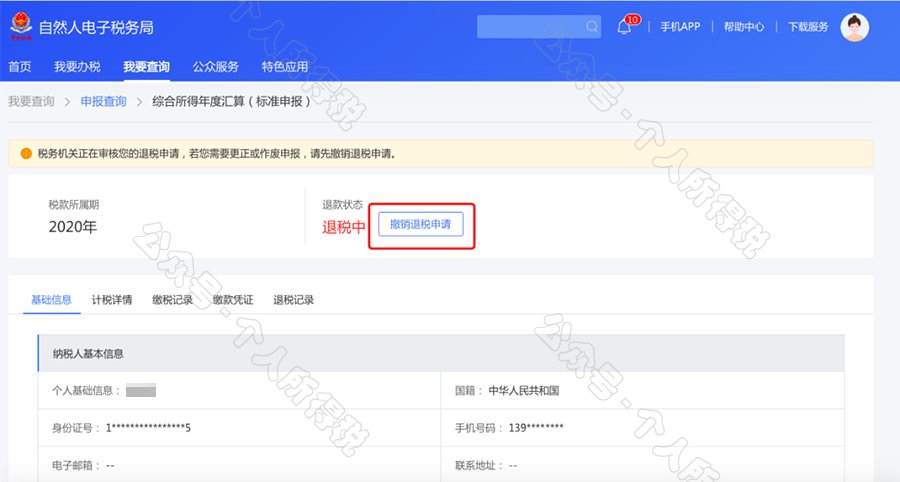This screenshot has height=482, width=900.
Task: Open 我要办税 menu
Action: coord(77,67)
